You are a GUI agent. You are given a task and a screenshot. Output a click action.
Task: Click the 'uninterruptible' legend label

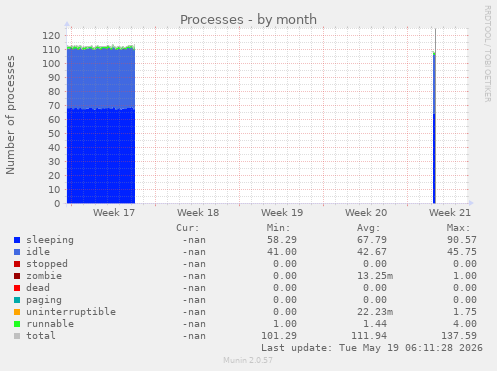click(x=71, y=312)
